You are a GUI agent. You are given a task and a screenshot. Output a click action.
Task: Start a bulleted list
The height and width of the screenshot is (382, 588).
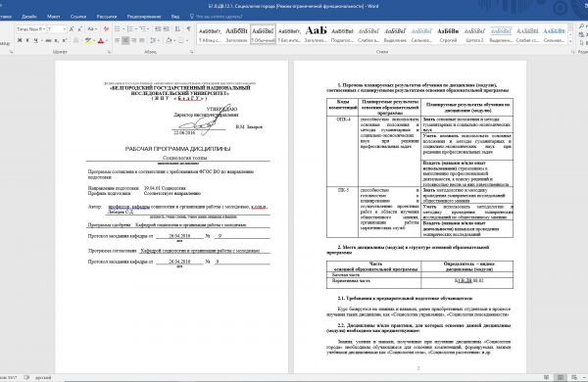[118, 28]
